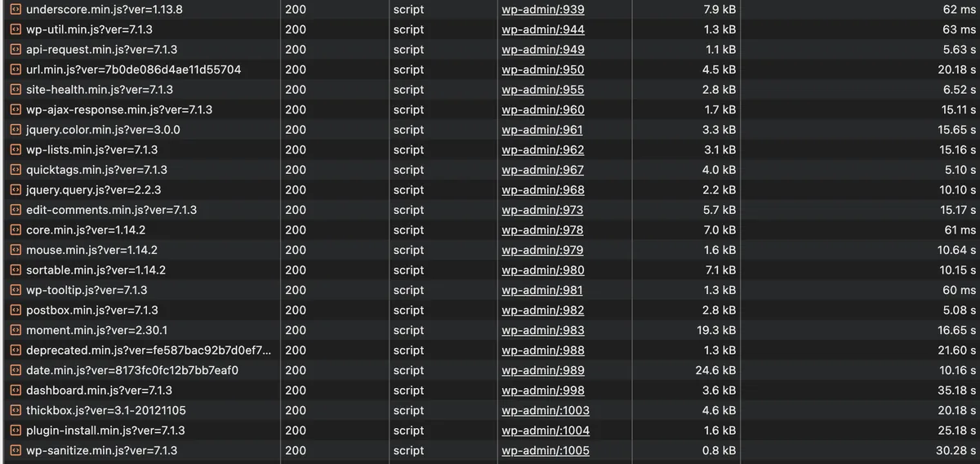Click script icon beside mouse.min.js
The width and height of the screenshot is (980, 464).
coord(15,250)
